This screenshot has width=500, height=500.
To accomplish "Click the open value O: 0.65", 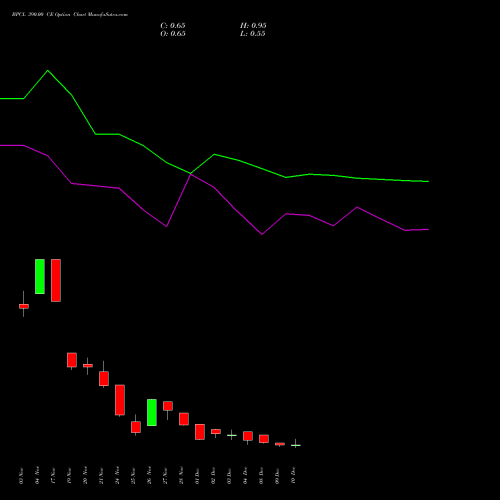I will [173, 34].
